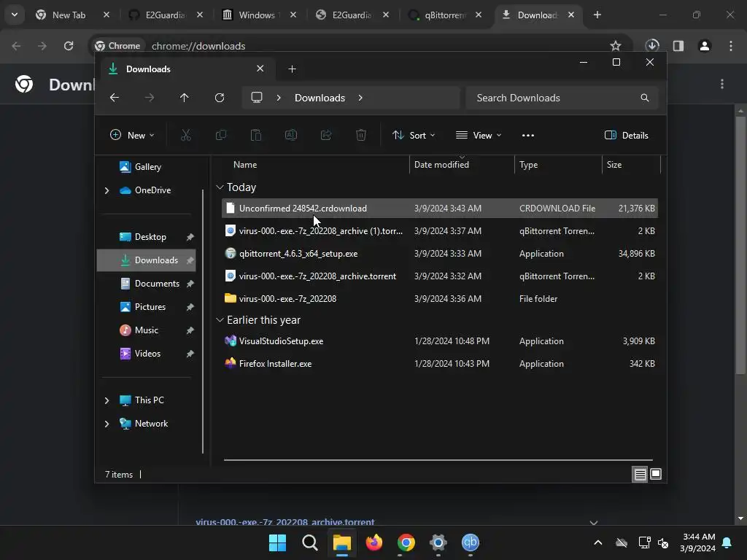Click the Chrome address bar URL
Image resolution: width=747 pixels, height=560 pixels.
pyautogui.click(x=198, y=46)
